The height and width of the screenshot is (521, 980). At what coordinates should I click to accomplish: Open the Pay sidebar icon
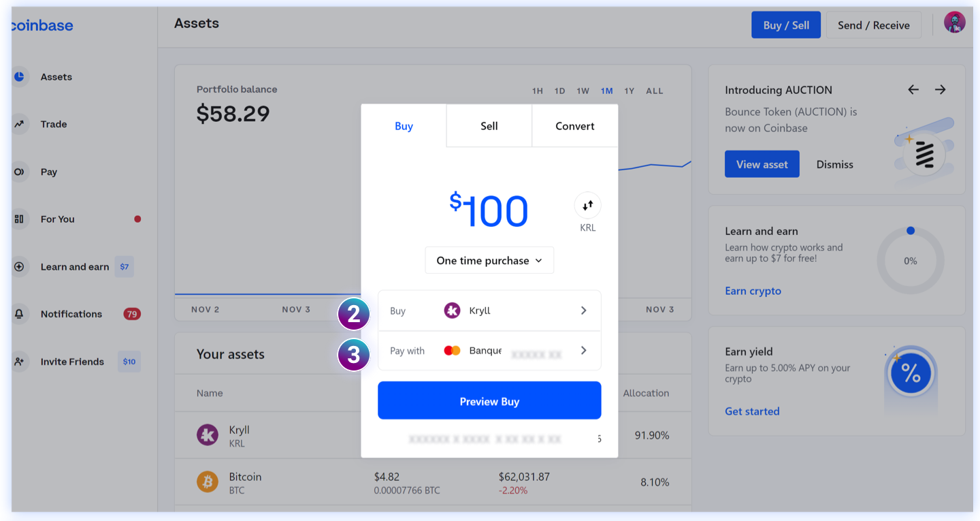19,172
